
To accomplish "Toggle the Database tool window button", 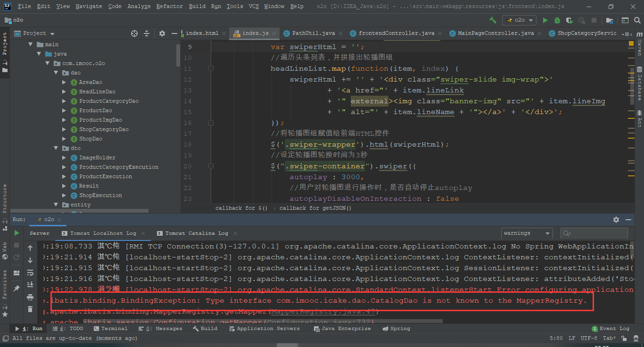I will click(x=639, y=84).
